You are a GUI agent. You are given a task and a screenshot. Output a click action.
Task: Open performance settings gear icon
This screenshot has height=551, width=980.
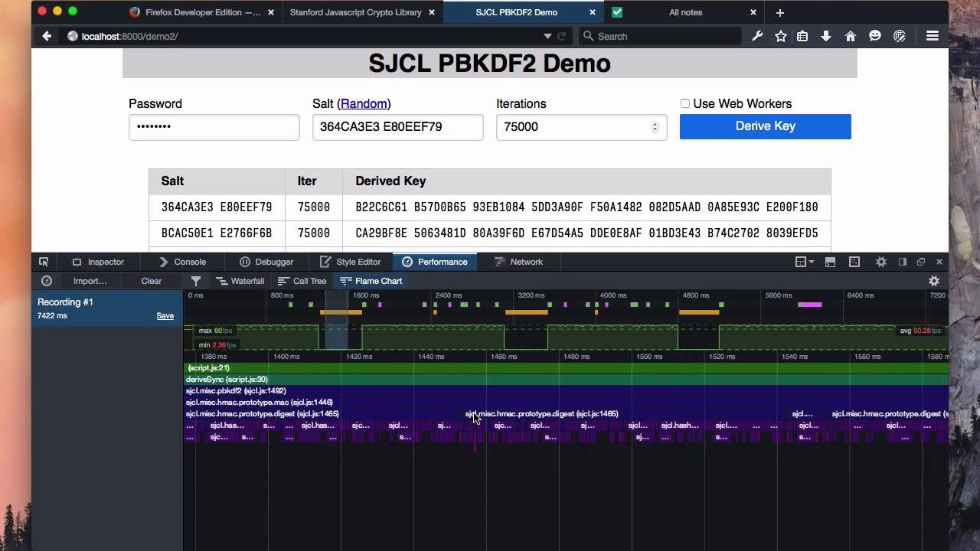934,281
